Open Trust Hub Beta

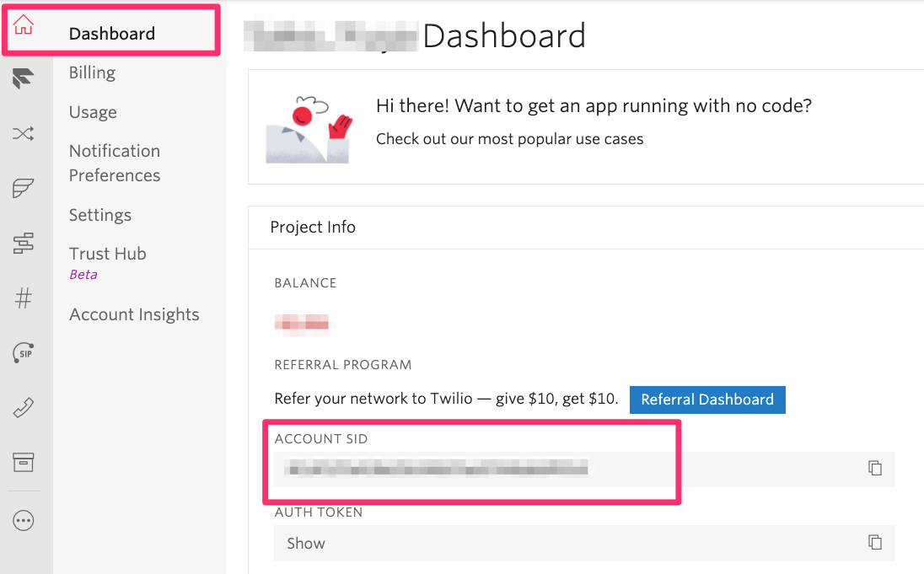(108, 255)
